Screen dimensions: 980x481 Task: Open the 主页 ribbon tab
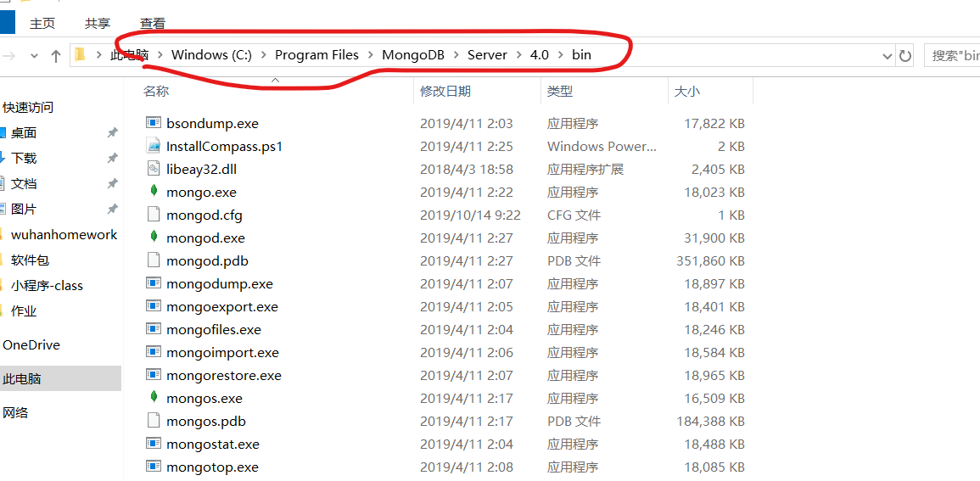(x=42, y=24)
